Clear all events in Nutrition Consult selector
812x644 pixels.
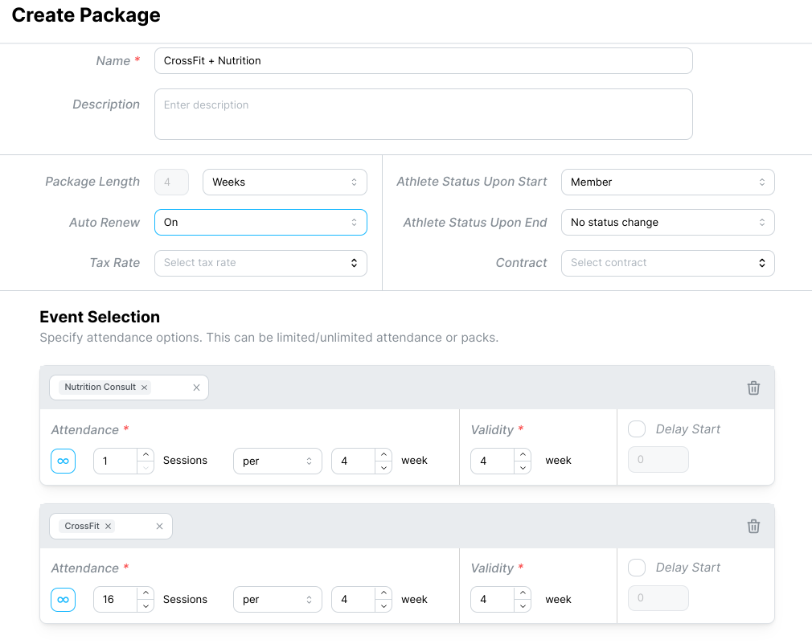(196, 388)
